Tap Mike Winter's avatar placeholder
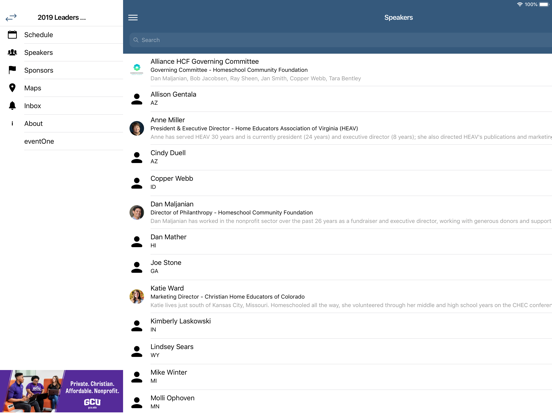Viewport: 552px width, 414px height. (x=137, y=377)
